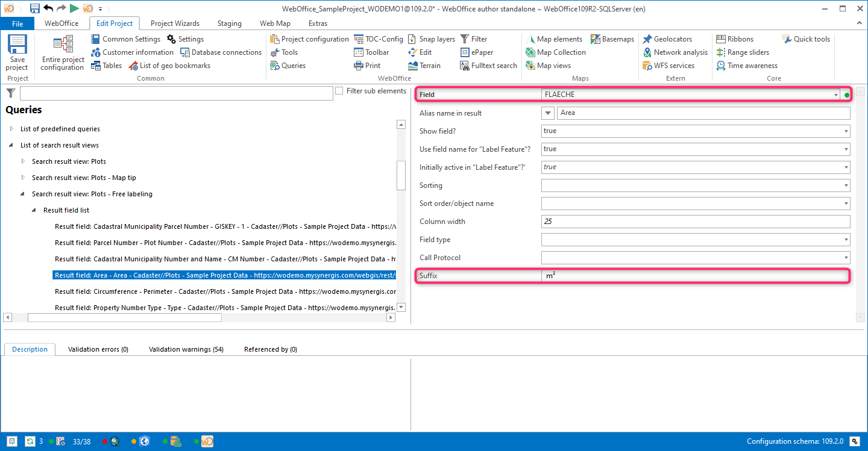Click the green status indicator beside Field
868x451 pixels.
[847, 95]
